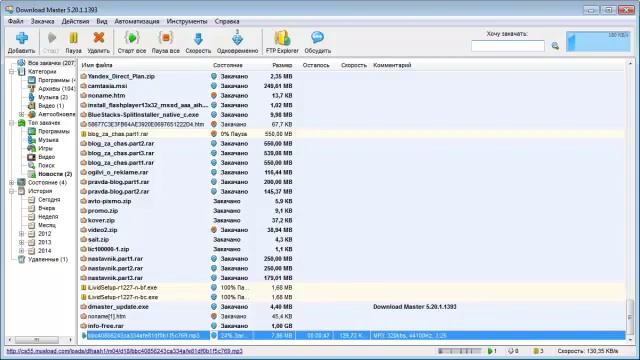The height and width of the screenshot is (360, 640).
Task: Click the status bar active downloads icon showing 1
Action: (x=490, y=351)
